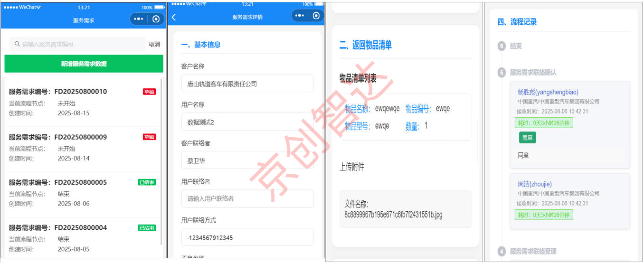This screenshot has width=644, height=263.
Task: Tap the circle close icon on the 服务需求 list page
Action: (x=156, y=19)
